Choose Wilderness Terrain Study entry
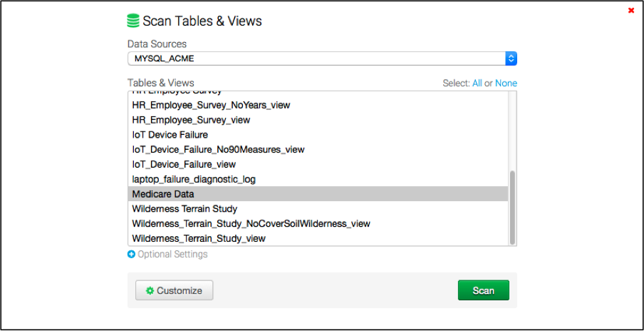 pyautogui.click(x=185, y=209)
